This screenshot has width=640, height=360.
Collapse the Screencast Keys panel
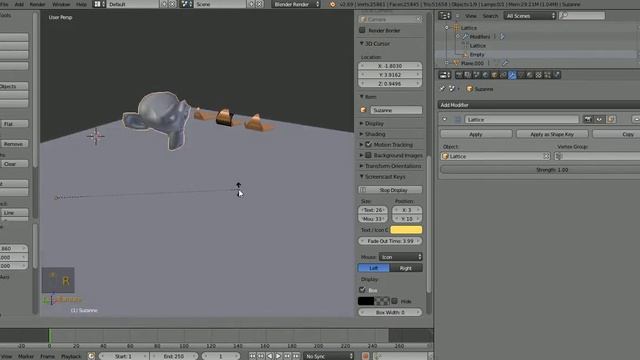pyautogui.click(x=362, y=177)
